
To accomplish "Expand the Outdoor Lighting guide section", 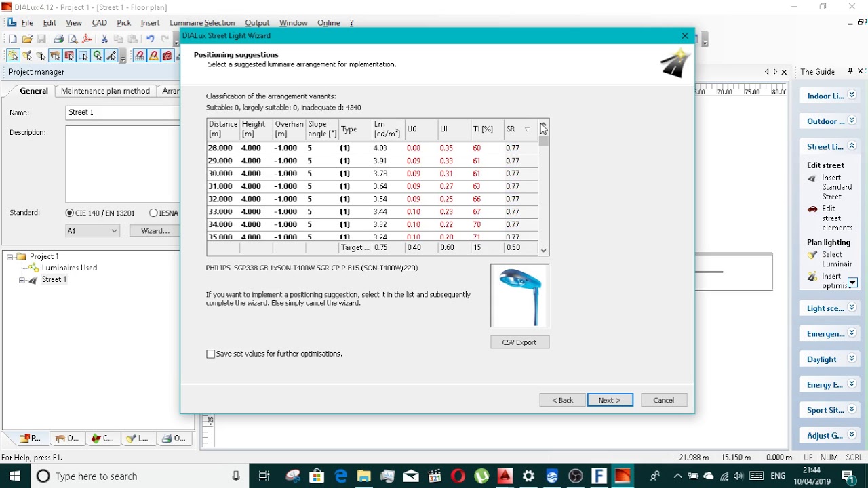I will coord(852,121).
